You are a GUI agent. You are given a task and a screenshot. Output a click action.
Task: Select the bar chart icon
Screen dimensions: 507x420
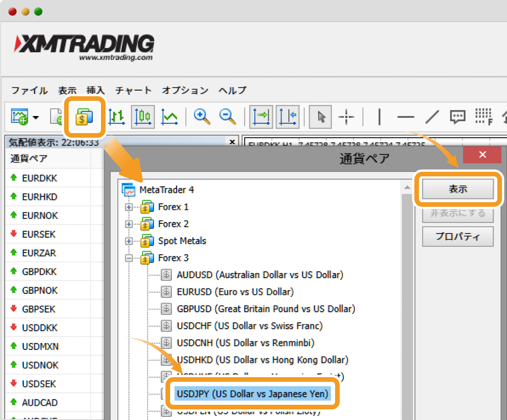coord(117,117)
